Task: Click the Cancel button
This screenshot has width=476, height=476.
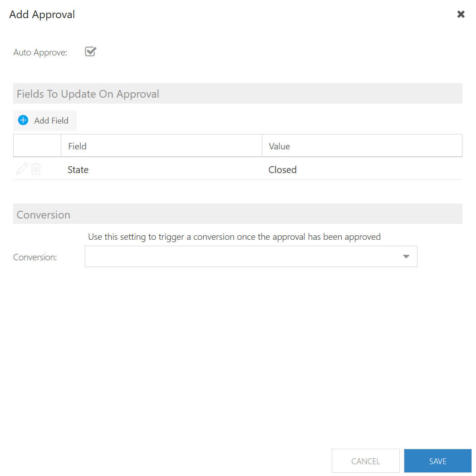Action: 365,461
